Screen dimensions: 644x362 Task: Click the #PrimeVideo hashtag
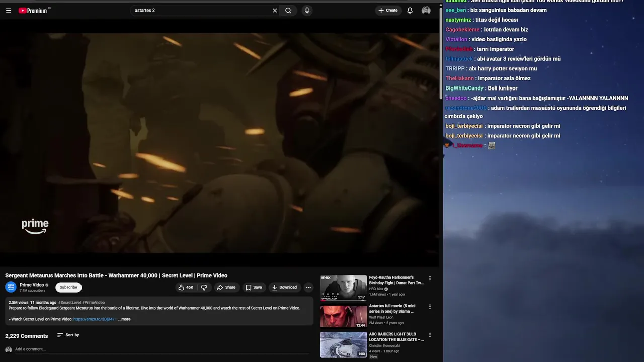click(x=93, y=303)
